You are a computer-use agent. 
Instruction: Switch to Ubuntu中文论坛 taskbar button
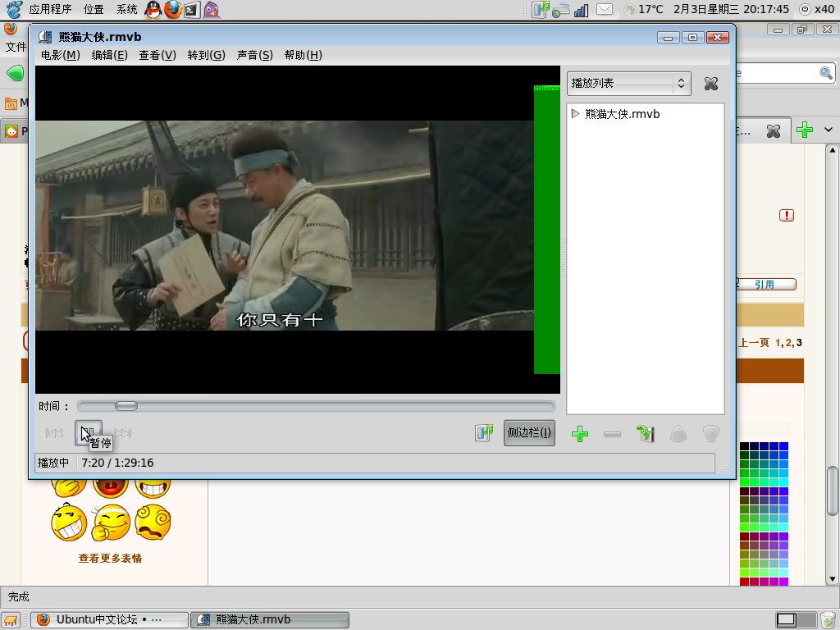(110, 620)
